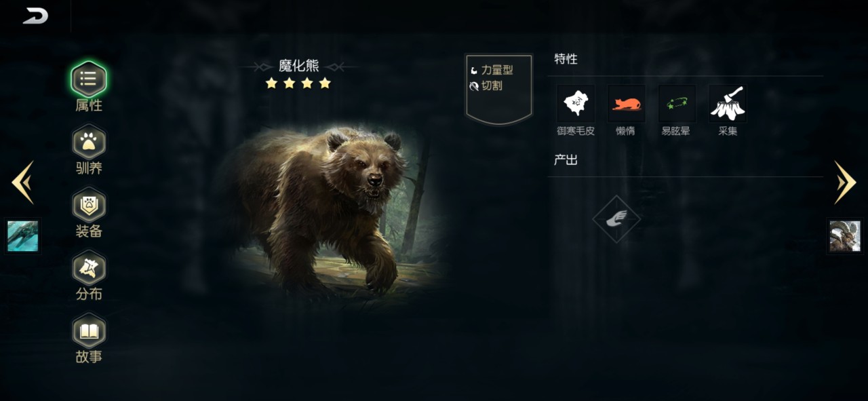Select the previous creature thumbnail
This screenshot has height=401, width=868.
click(x=22, y=236)
